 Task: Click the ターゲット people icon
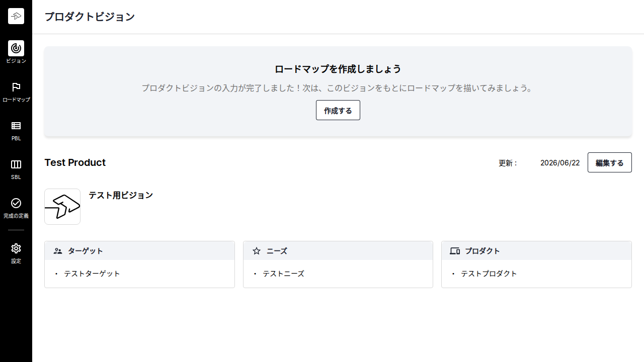[58, 251]
